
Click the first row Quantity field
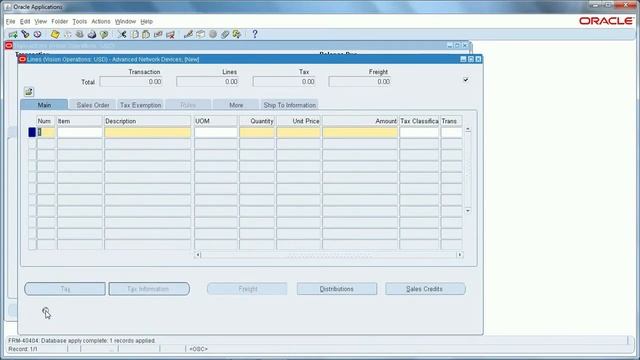(257, 132)
